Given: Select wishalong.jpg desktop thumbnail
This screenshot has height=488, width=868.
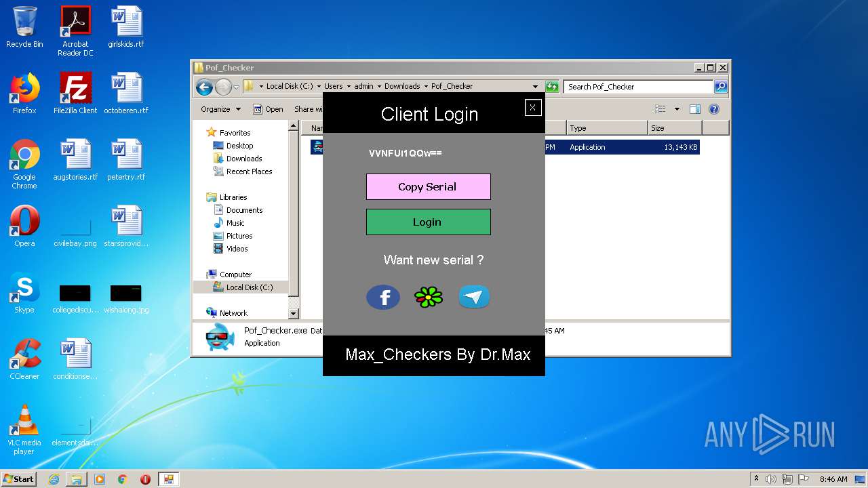Looking at the screenshot, I should [x=126, y=298].
